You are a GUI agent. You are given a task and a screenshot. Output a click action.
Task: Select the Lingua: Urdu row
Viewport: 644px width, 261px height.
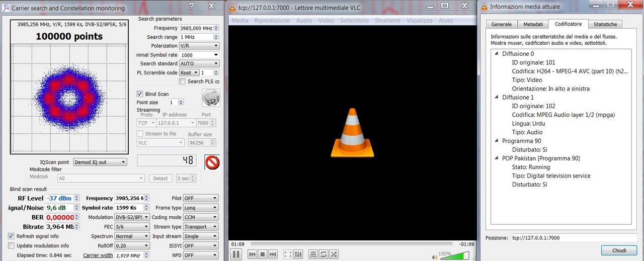528,124
